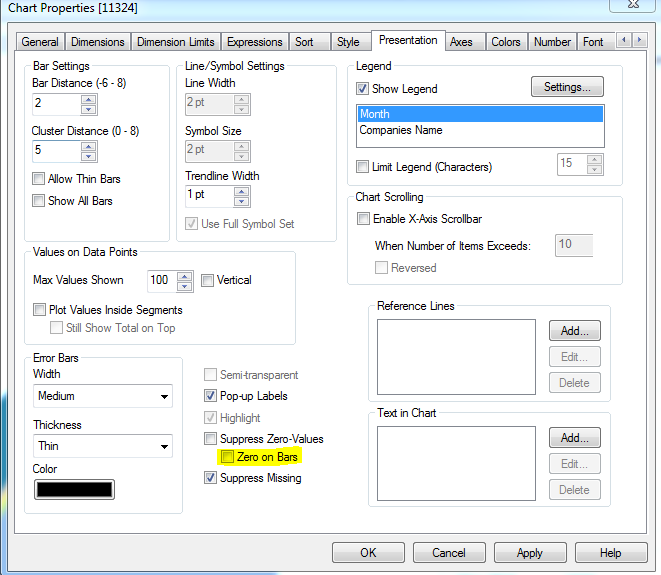Increase Cluster Distance with up arrow
The width and height of the screenshot is (661, 575).
(x=89, y=147)
